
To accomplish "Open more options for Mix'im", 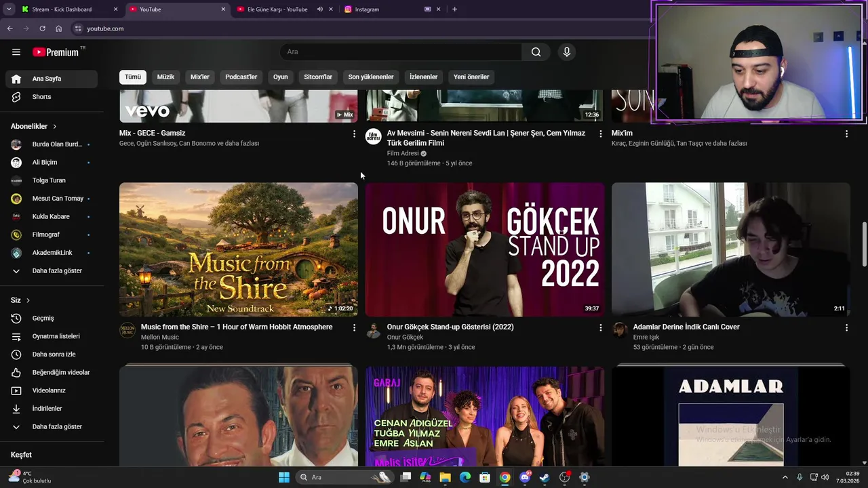I will [x=846, y=134].
